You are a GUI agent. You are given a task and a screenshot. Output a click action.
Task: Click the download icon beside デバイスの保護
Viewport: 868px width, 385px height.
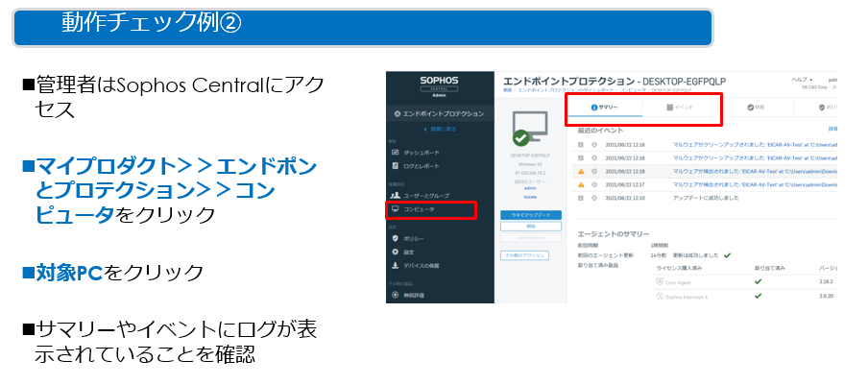[396, 266]
